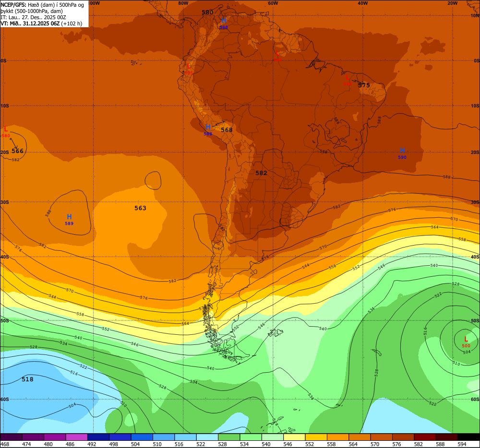Click the 10N latitude label
Image resolution: width=480 pixels, height=448 pixels.
coord(475,16)
